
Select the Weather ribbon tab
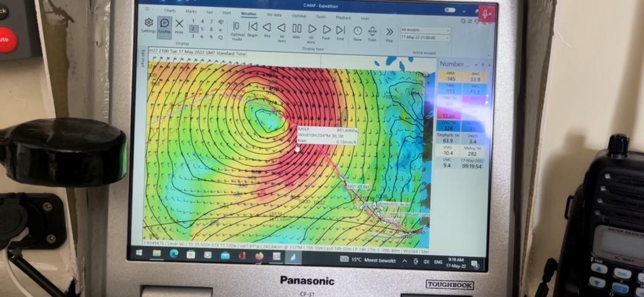point(248,14)
